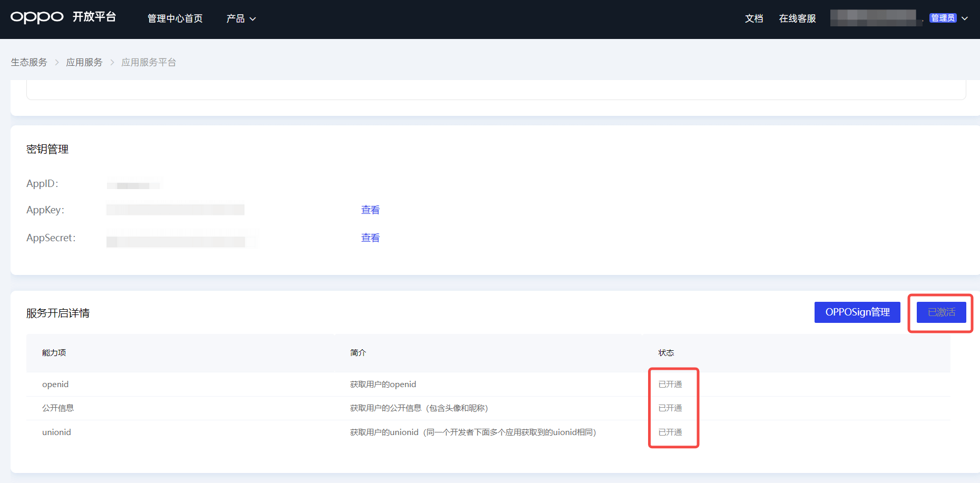The image size is (980, 483).
Task: Click the 应用服务平台 breadcrumb item
Action: coord(149,62)
